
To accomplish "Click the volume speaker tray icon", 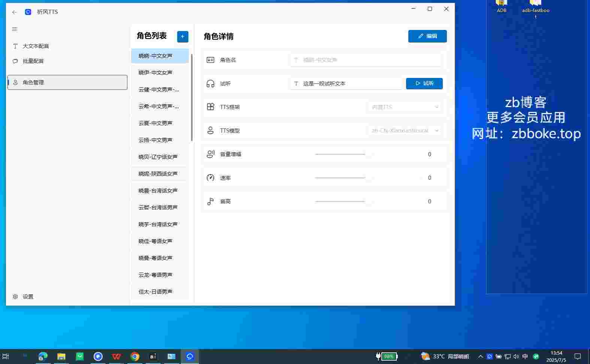I will [x=516, y=356].
